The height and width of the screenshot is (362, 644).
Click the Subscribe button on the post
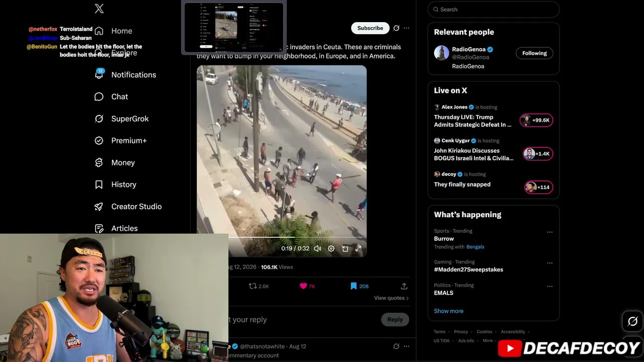click(370, 28)
